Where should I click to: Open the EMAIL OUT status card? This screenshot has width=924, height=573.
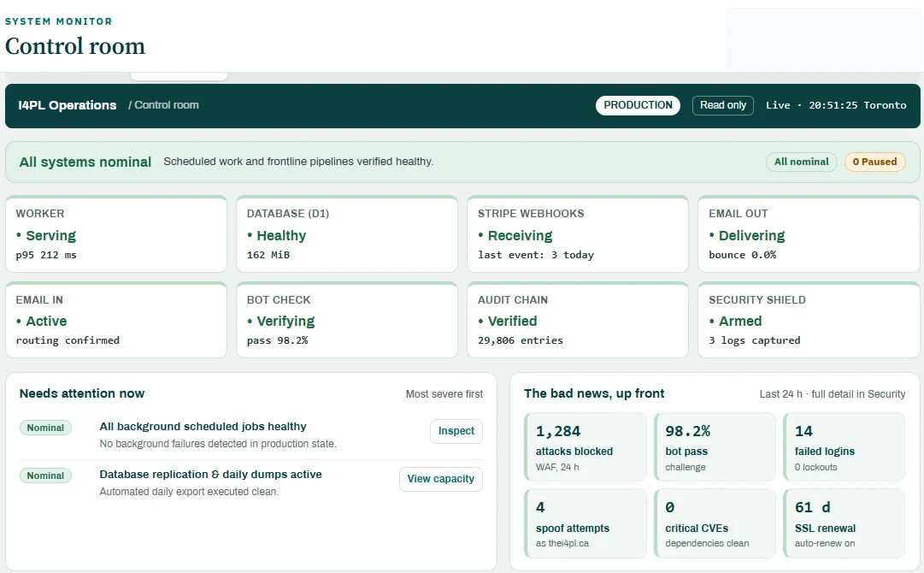(x=809, y=234)
